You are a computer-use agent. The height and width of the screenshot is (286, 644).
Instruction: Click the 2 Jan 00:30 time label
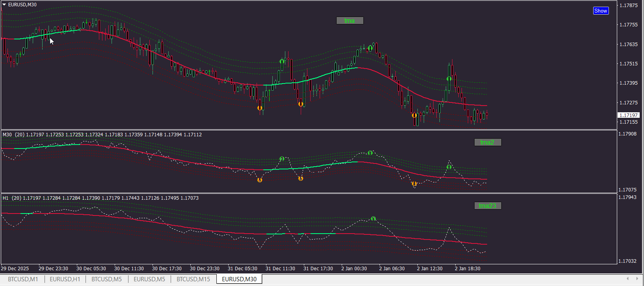coord(354,269)
